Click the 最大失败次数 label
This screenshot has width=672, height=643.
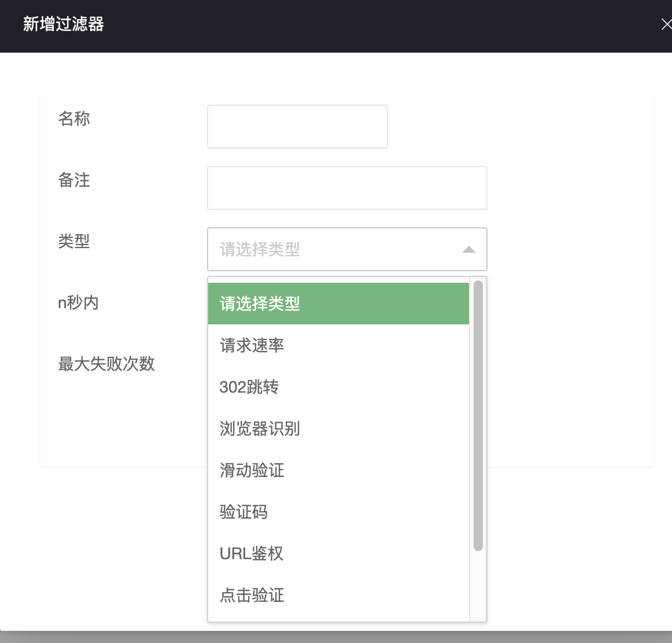point(106,364)
